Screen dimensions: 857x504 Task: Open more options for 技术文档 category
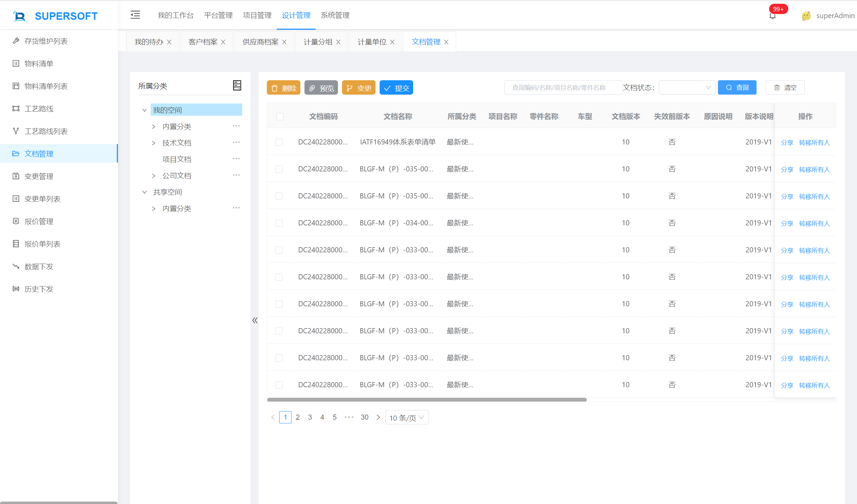pyautogui.click(x=236, y=142)
